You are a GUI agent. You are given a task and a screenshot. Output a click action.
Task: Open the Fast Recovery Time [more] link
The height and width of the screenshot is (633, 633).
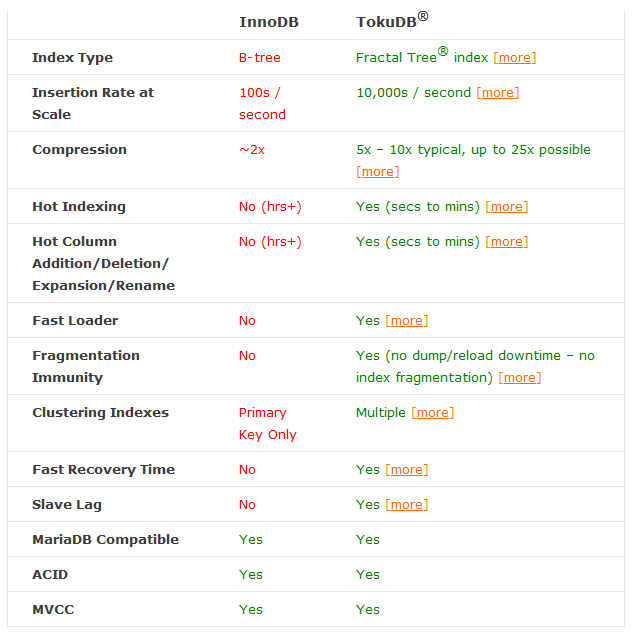(x=407, y=470)
